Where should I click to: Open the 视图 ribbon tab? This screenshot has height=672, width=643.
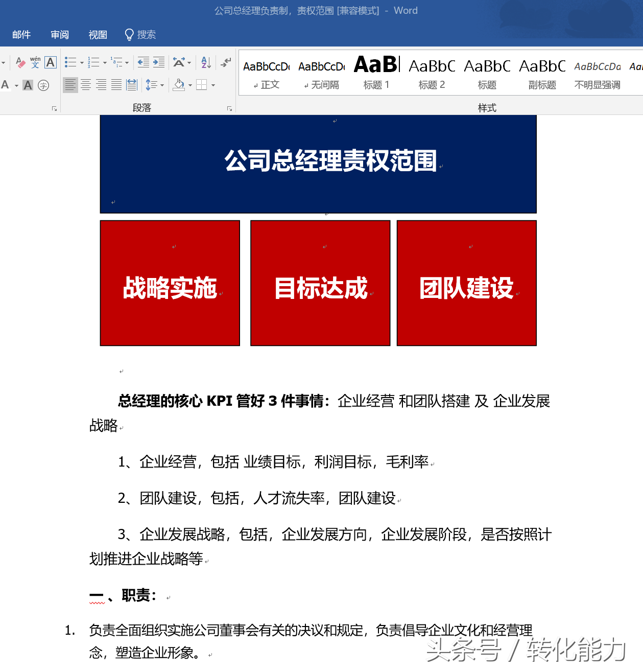click(97, 34)
